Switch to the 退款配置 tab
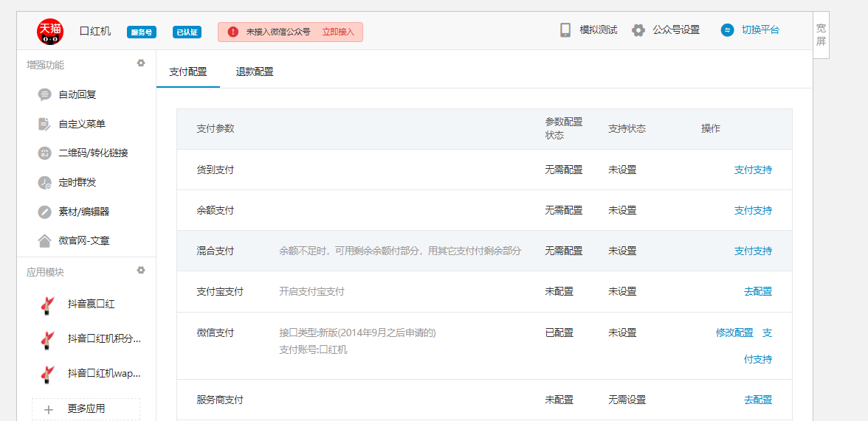868x421 pixels. [255, 72]
